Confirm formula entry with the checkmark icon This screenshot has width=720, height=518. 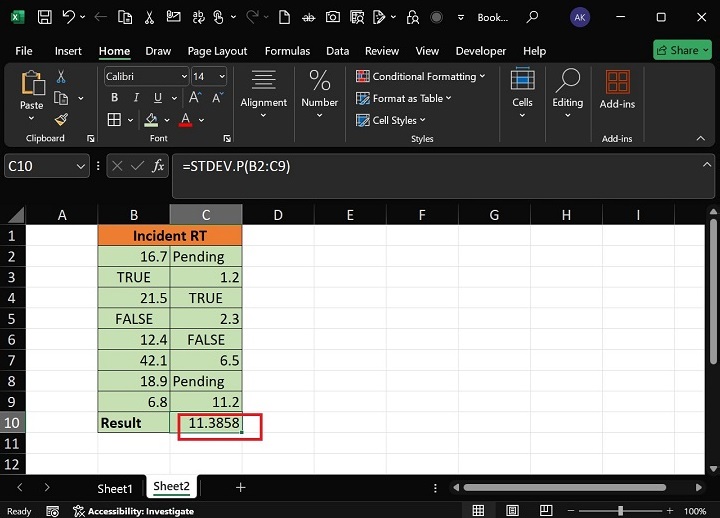(137, 165)
